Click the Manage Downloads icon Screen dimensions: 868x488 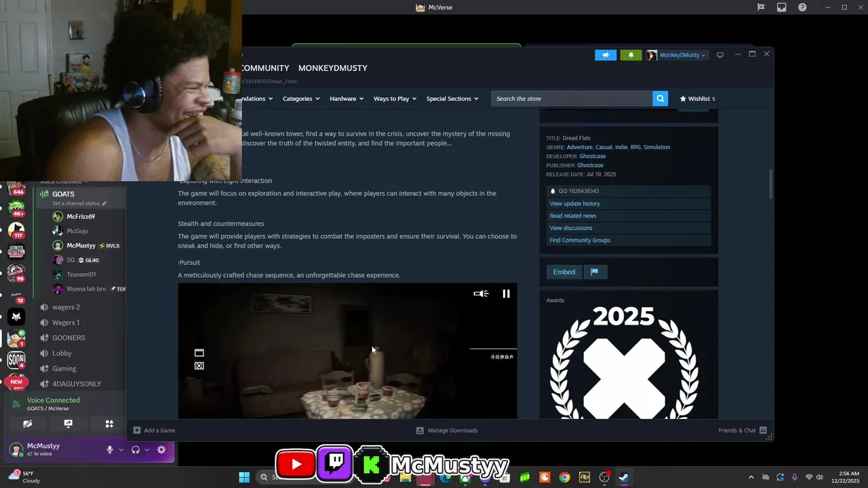coord(420,430)
